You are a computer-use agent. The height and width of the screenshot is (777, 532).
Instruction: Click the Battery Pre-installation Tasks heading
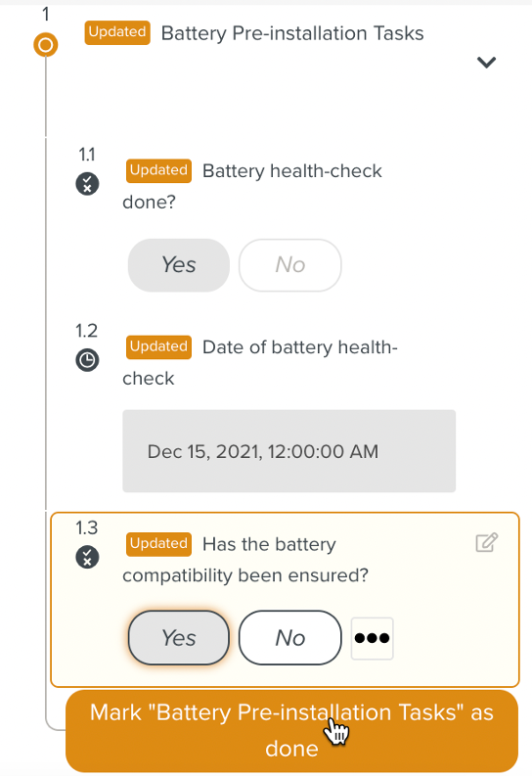(292, 33)
